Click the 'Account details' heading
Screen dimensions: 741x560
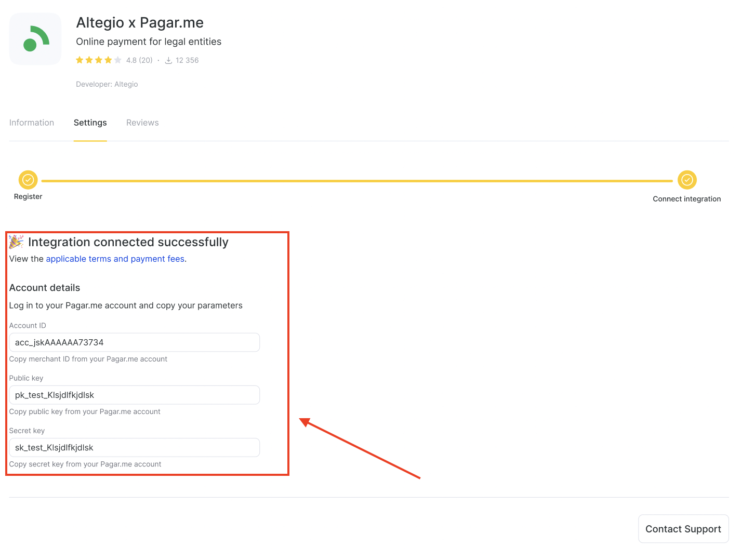coord(45,288)
